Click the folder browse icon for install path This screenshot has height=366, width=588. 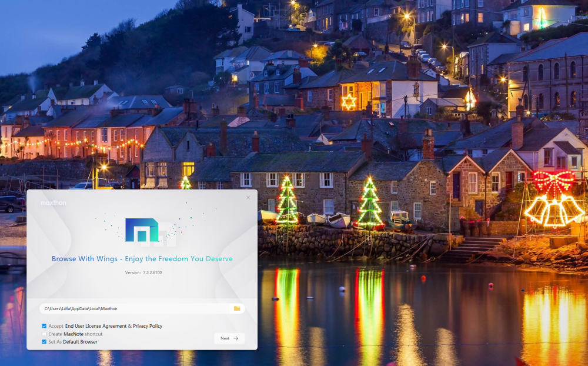pos(237,308)
